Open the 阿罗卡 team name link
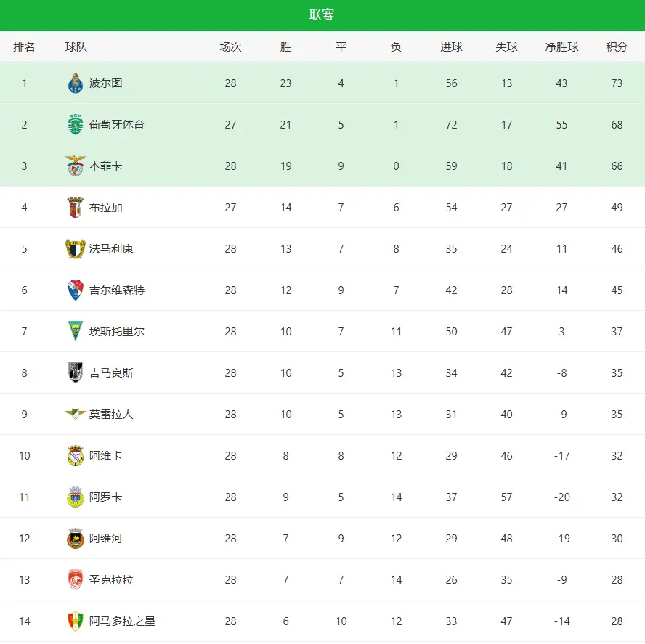This screenshot has width=645, height=644. click(106, 497)
